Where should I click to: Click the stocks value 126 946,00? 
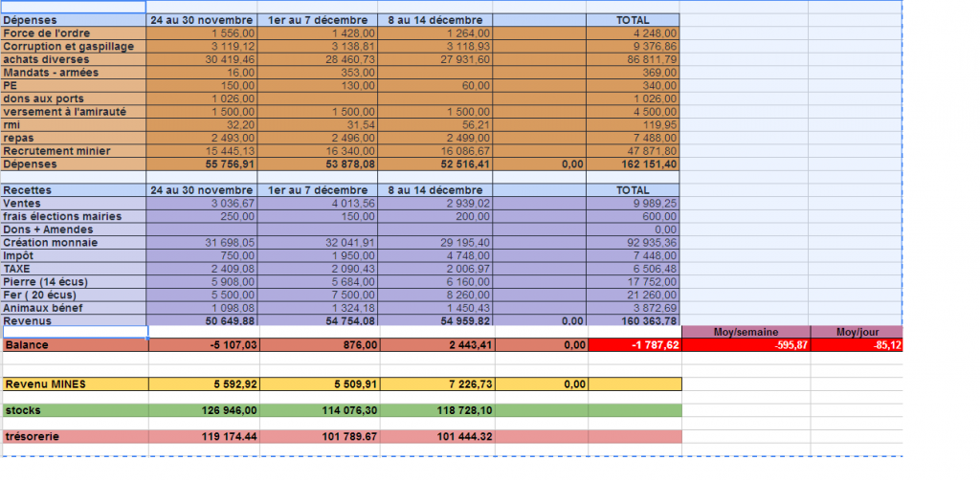pos(204,410)
